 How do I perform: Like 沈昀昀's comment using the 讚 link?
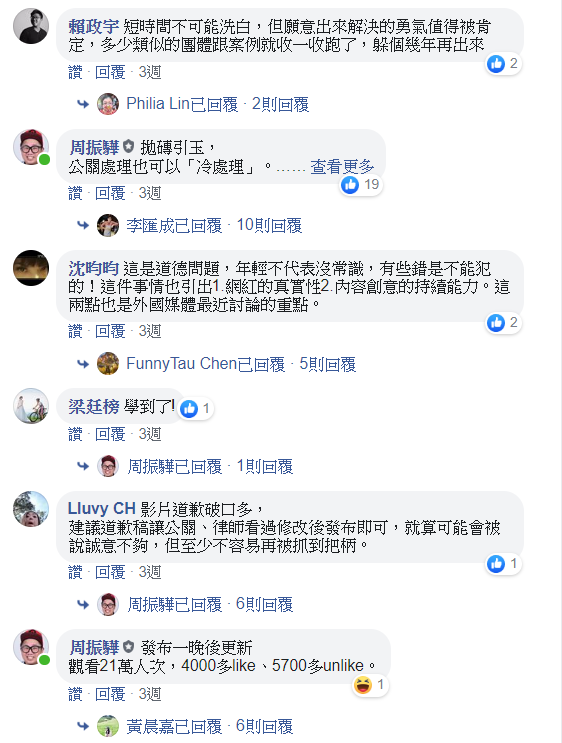tap(75, 331)
